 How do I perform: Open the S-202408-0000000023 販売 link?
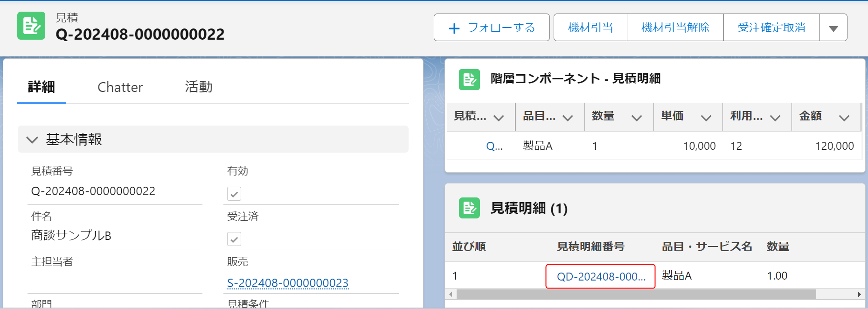(x=287, y=283)
